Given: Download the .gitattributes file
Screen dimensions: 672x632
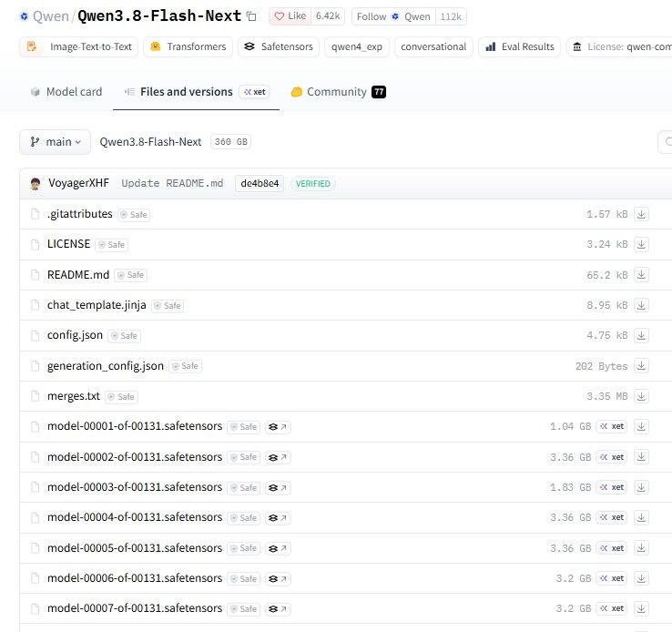Looking at the screenshot, I should (x=641, y=214).
